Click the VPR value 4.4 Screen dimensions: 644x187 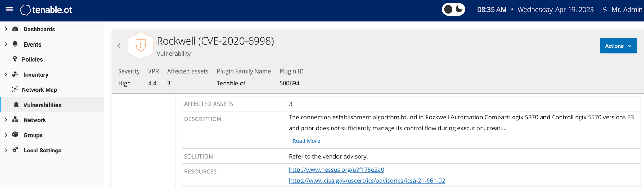pyautogui.click(x=152, y=83)
